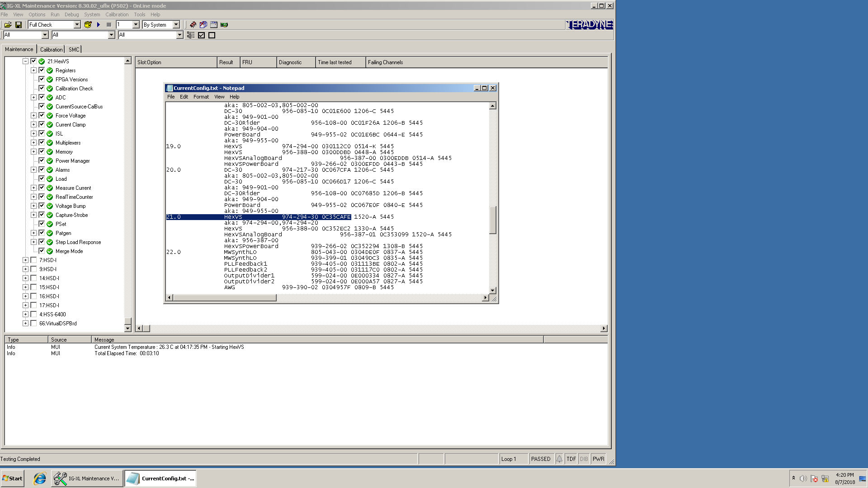Screen dimensions: 868x488
Task: Click the By System dropdown selector
Action: tap(160, 24)
